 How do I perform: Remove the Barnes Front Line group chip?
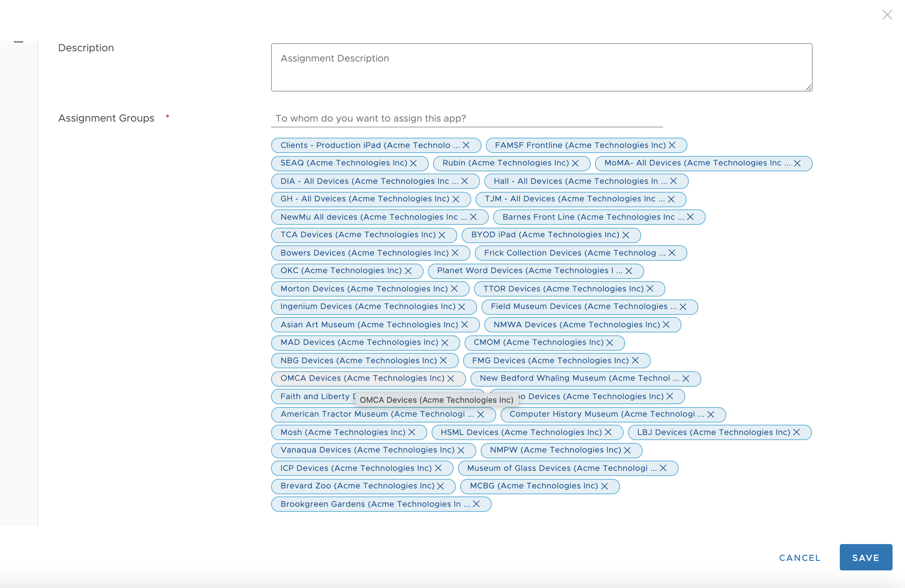691,217
